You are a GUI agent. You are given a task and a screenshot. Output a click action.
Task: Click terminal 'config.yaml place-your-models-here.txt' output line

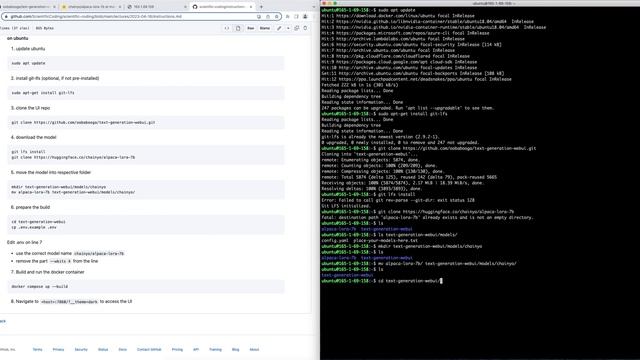[369, 241]
